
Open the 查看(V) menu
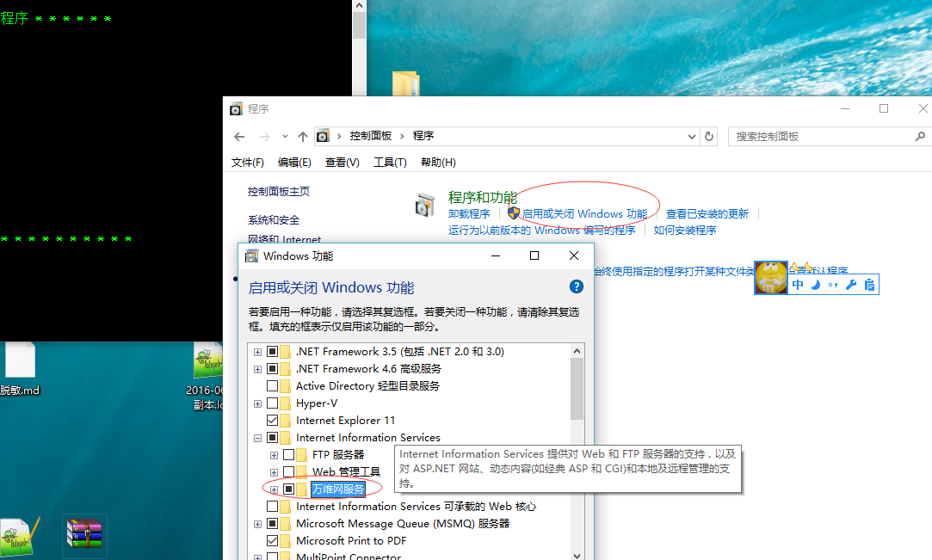coord(342,162)
